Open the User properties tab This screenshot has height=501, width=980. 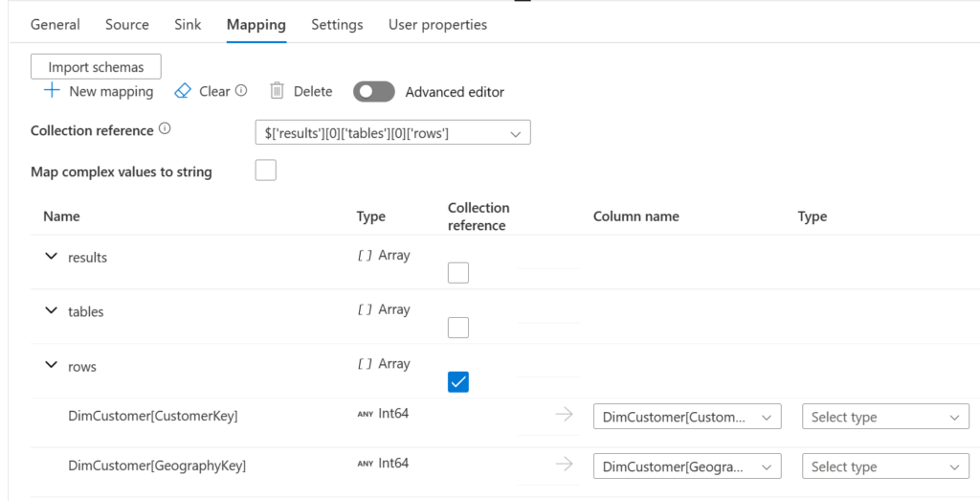coord(437,24)
